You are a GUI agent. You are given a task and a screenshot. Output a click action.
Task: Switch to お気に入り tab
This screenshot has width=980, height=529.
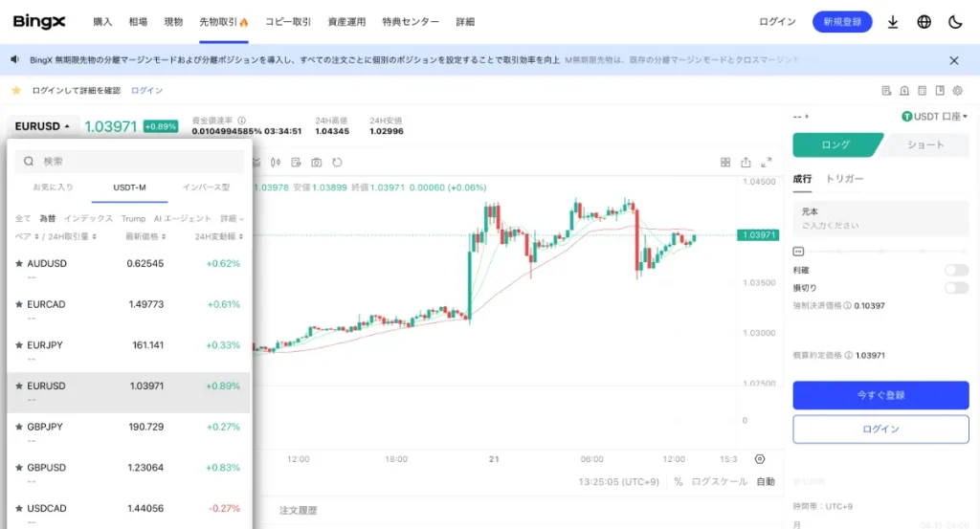54,187
